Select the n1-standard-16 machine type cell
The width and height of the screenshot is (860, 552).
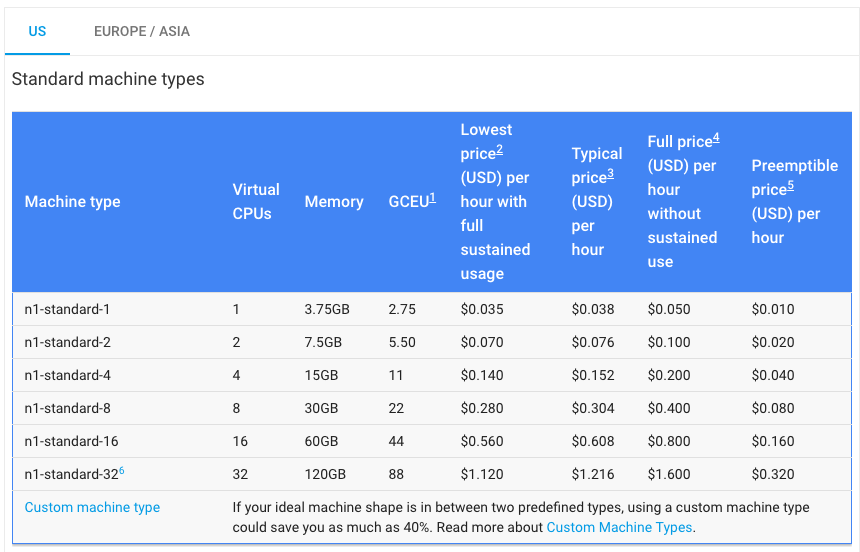71,441
